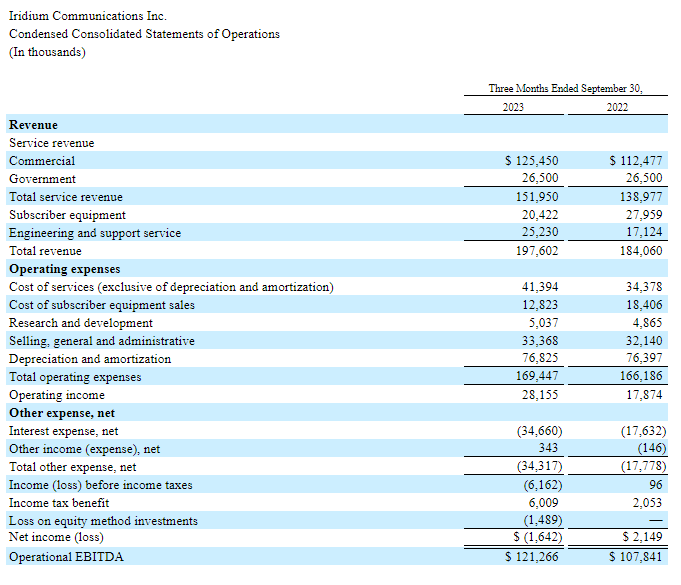The height and width of the screenshot is (585, 681).
Task: Click the Iridium Communications Inc. title
Action: (88, 16)
